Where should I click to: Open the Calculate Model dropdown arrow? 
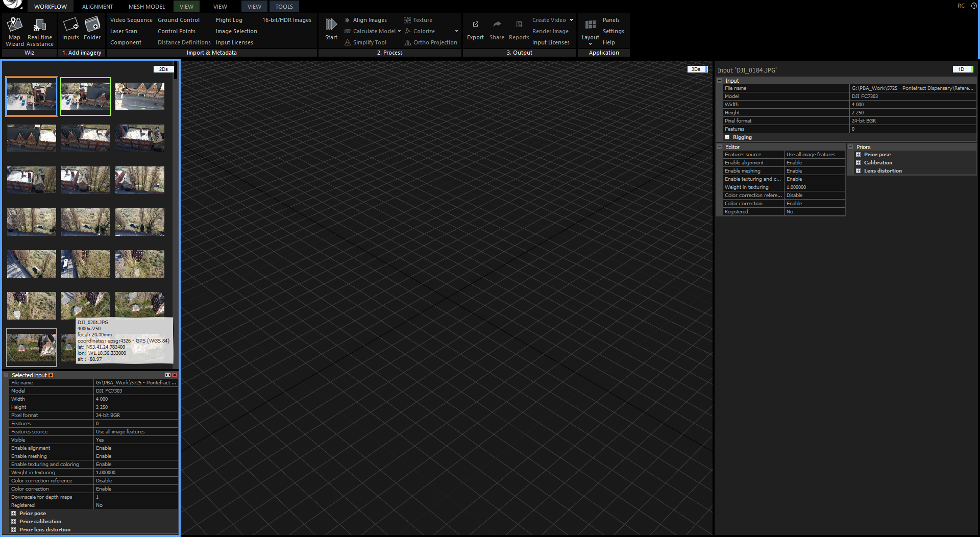[x=399, y=31]
